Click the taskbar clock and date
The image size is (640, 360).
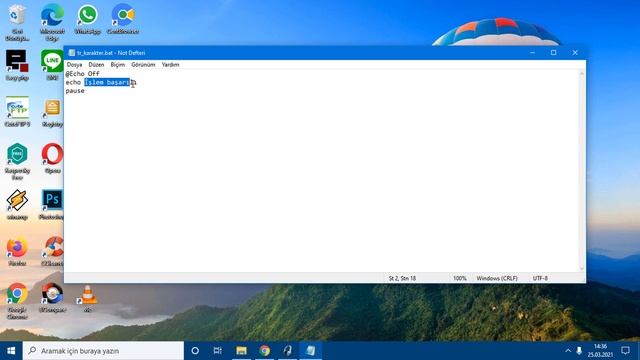600,351
